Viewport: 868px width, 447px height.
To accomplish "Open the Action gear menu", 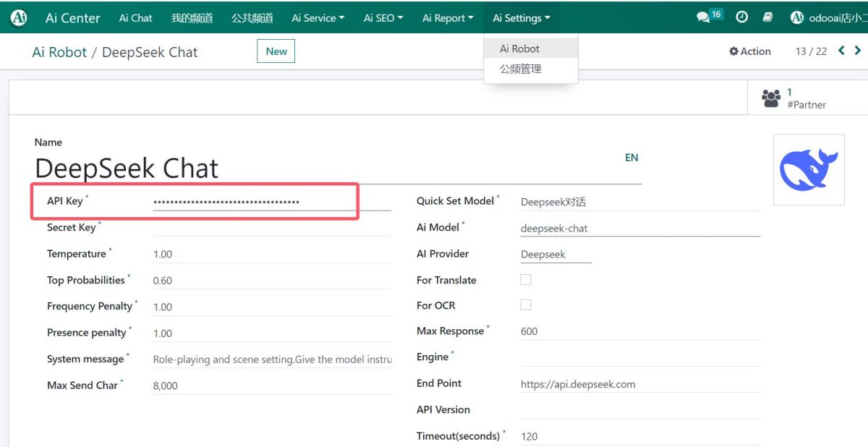I will tap(750, 51).
